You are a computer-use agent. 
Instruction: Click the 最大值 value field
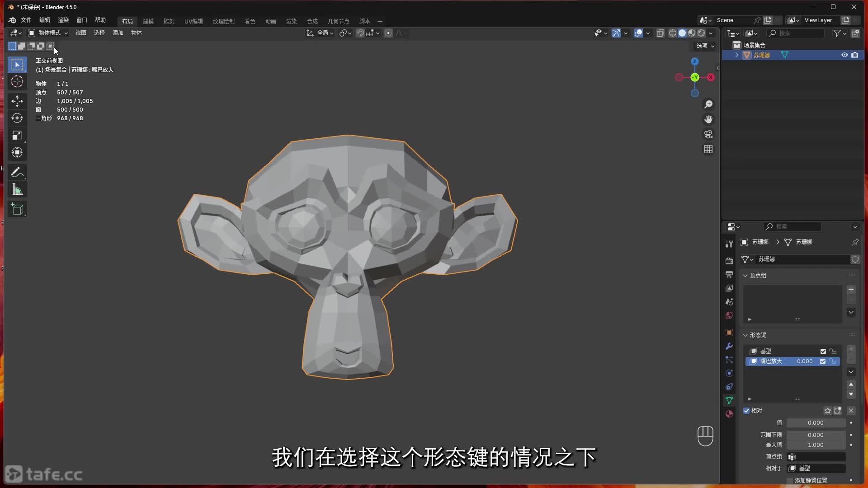point(816,445)
